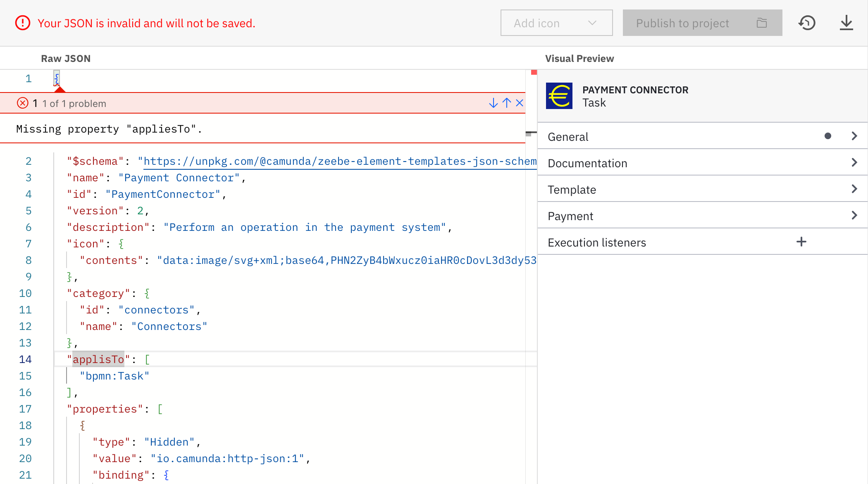Click the Euro icon of the Payment Connector
This screenshot has width=868, height=484.
click(x=560, y=96)
